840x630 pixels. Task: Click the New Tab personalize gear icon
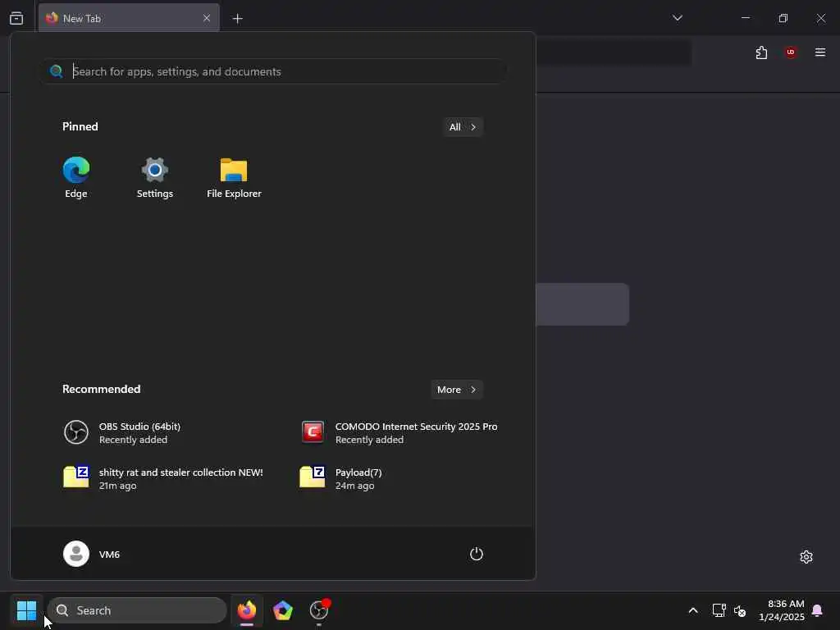(x=806, y=557)
